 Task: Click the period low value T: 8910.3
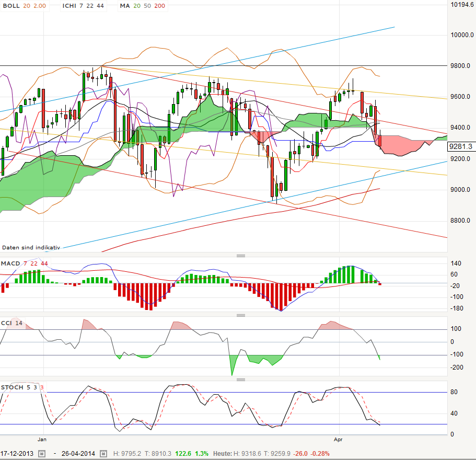(x=158, y=454)
